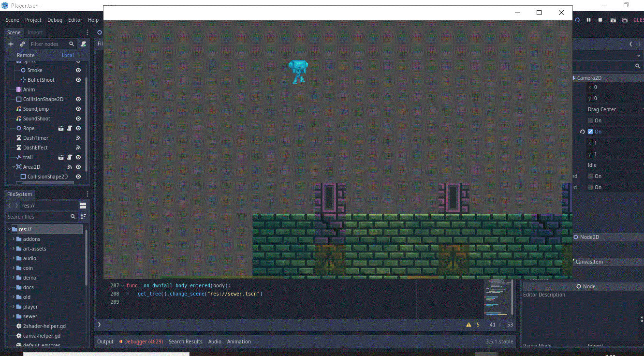Viewport: 644px width, 356px height.
Task: Click the trail node's open-scene clapper icon
Action: [x=61, y=157]
